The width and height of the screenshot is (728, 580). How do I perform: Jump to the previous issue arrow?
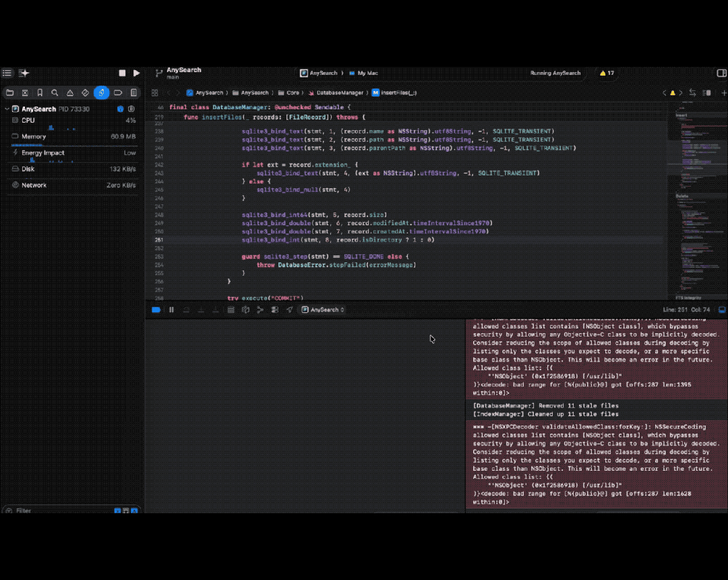pos(665,93)
